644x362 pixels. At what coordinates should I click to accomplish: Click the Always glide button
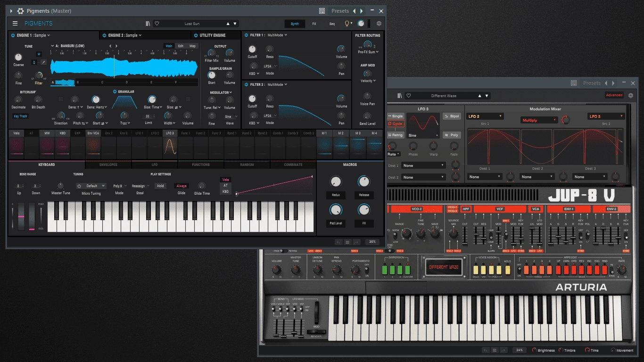tap(182, 186)
